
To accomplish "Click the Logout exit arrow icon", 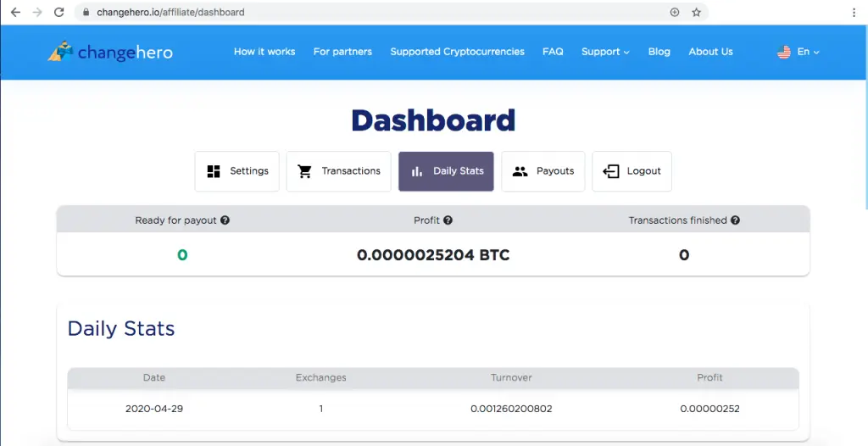I will (x=611, y=171).
